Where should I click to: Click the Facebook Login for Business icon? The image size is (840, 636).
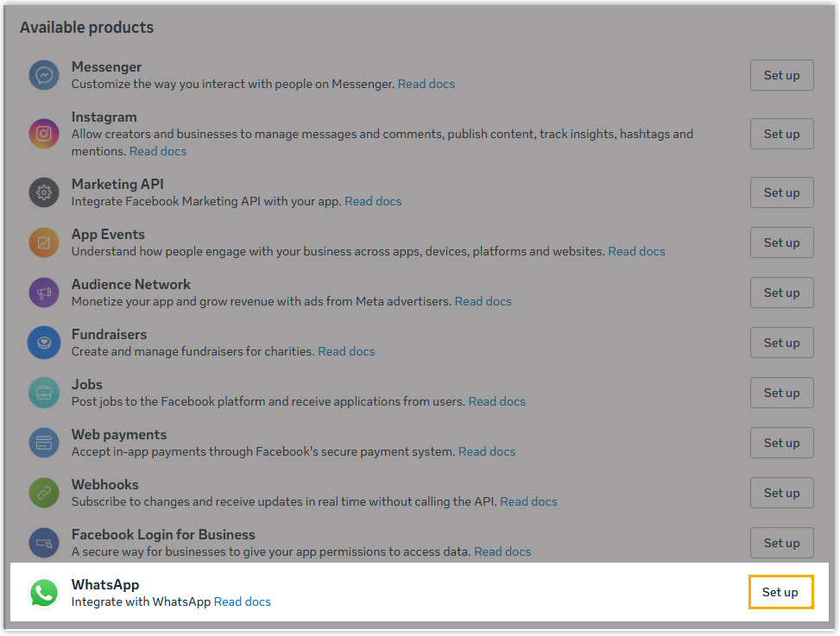pos(44,543)
